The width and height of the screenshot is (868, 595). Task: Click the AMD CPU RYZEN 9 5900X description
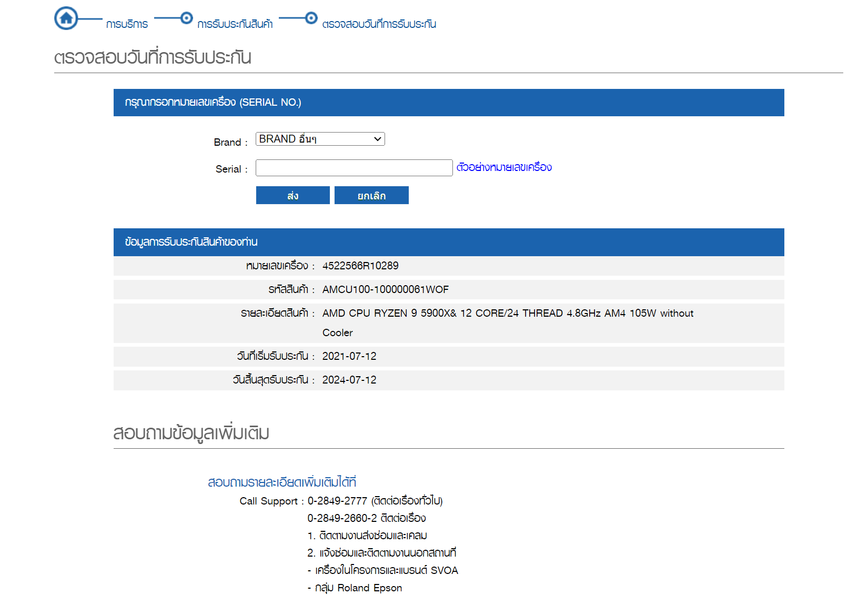pyautogui.click(x=508, y=322)
